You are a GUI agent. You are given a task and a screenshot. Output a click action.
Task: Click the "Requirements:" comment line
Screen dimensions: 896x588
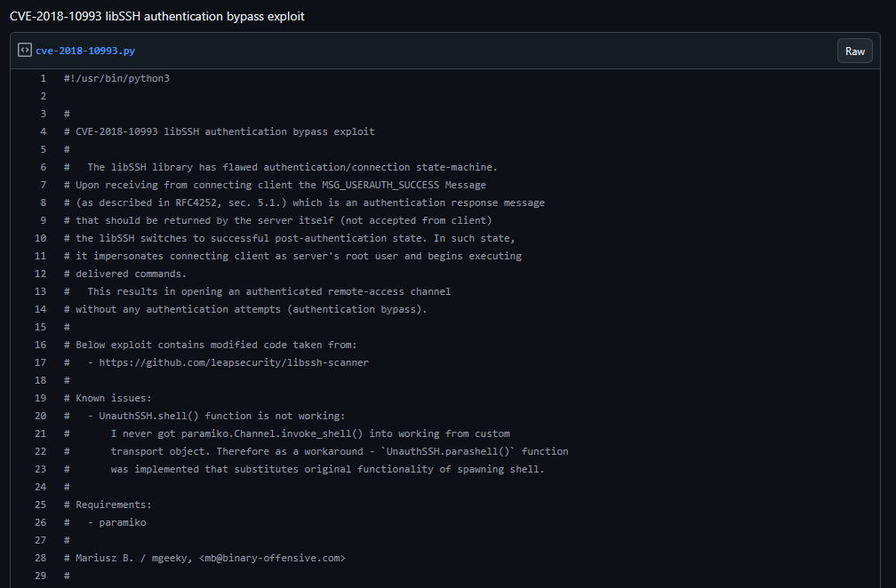pos(113,505)
